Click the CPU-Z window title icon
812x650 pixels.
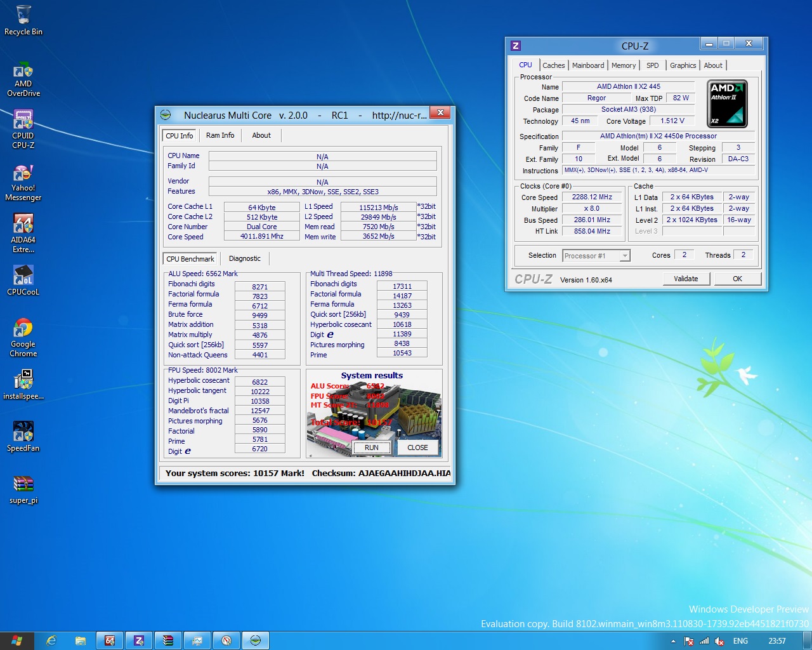[516, 46]
